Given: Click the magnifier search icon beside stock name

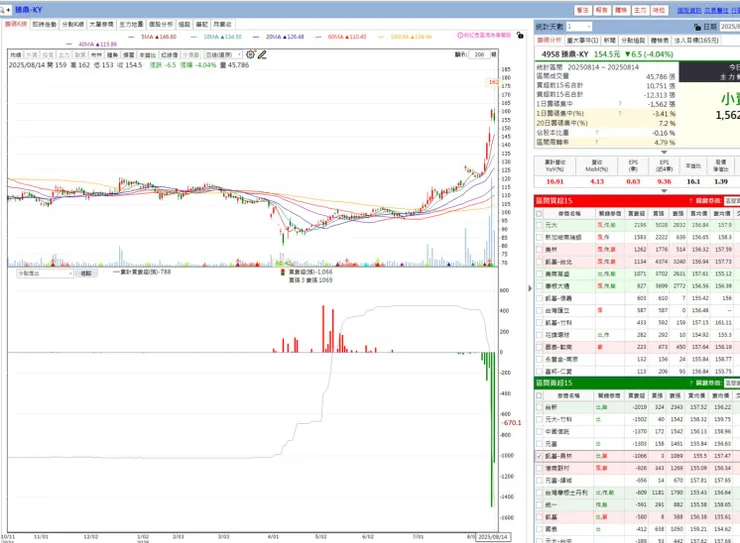Looking at the screenshot, I should (2, 10).
